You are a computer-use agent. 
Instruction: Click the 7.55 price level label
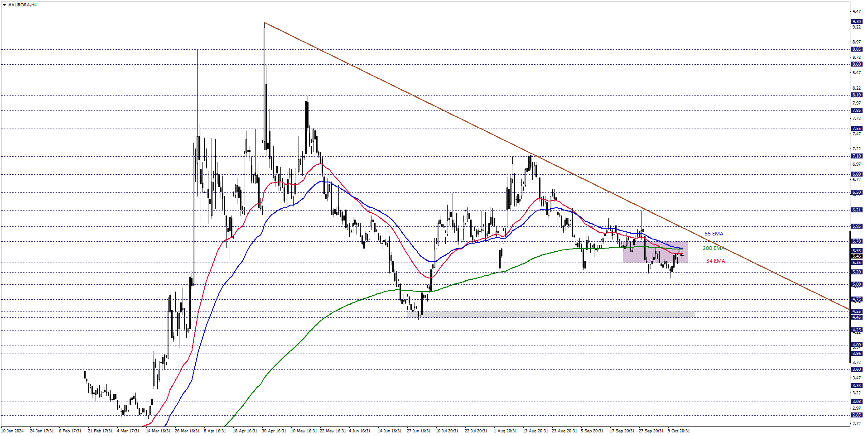point(856,129)
